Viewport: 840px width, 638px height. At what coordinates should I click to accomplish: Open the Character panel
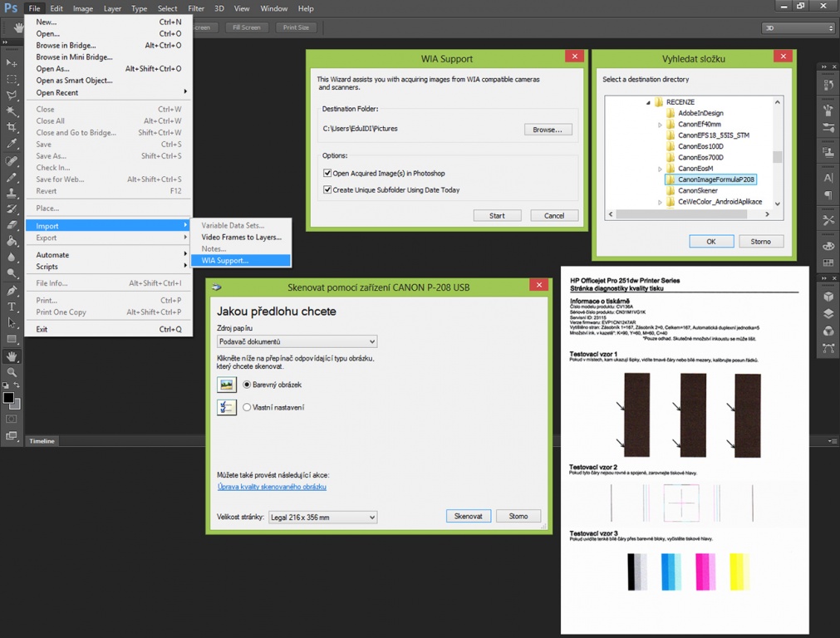[828, 177]
